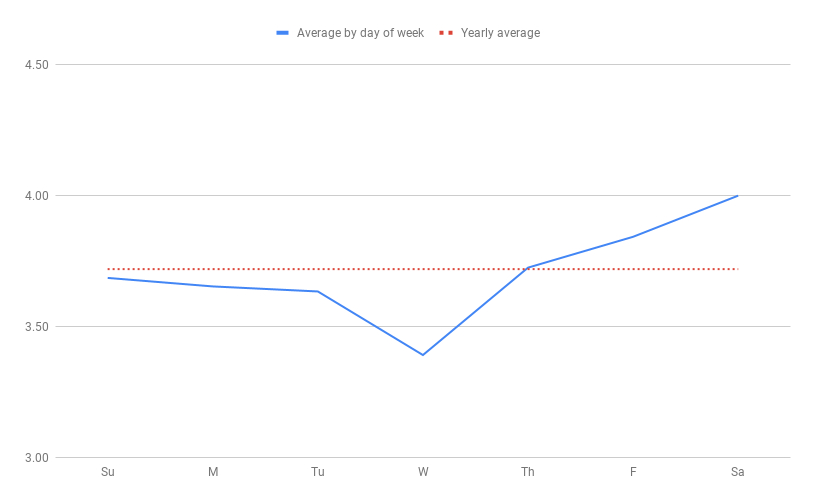Screen dimensions: 816x504
Task: Click the "Tu" x-axis label
Action: click(x=318, y=472)
